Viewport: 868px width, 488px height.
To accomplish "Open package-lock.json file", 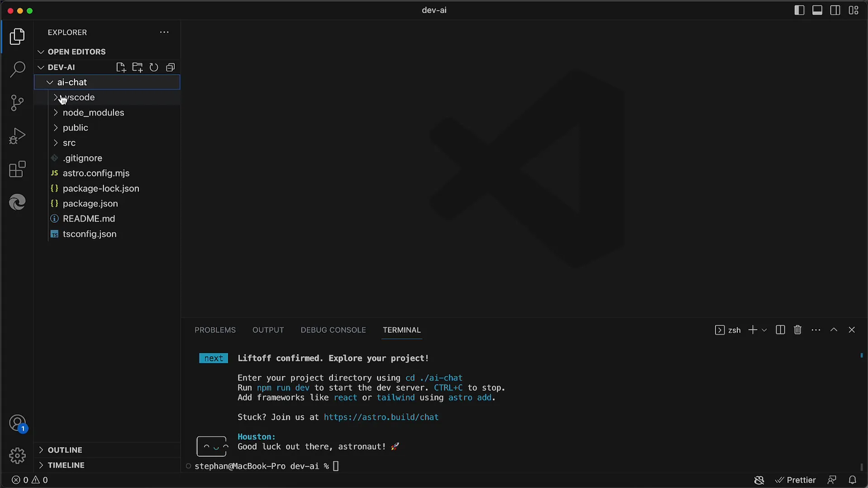I will 107,188.
